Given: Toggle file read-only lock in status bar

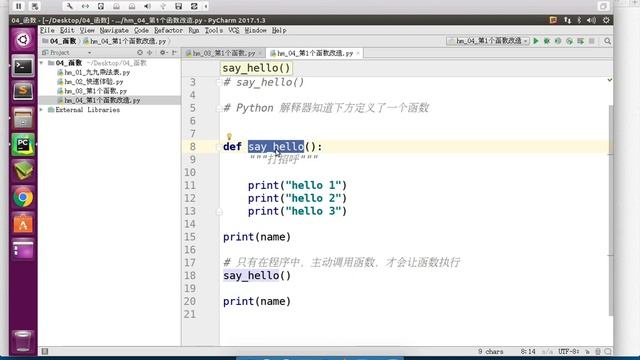Looking at the screenshot, I should [587, 351].
